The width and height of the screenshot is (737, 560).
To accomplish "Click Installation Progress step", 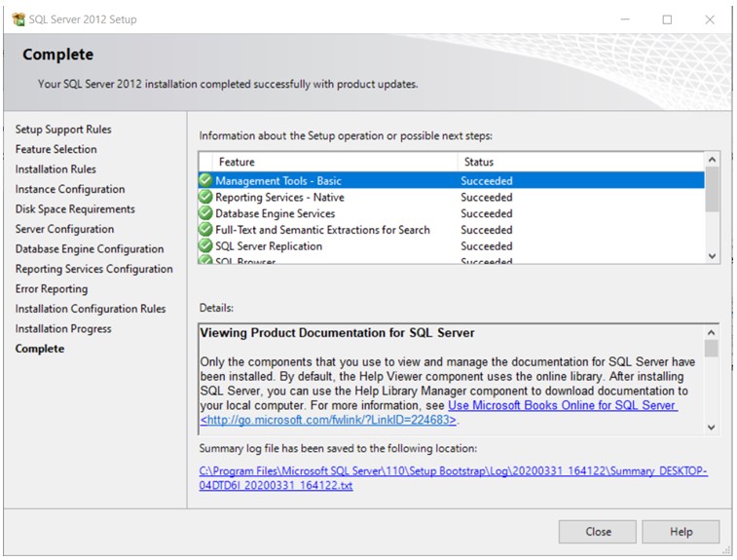I will tap(63, 328).
